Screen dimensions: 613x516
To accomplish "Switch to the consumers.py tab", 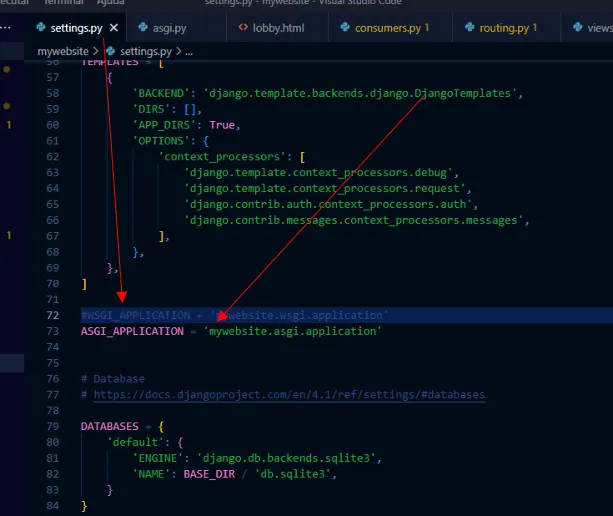I will tap(390, 28).
